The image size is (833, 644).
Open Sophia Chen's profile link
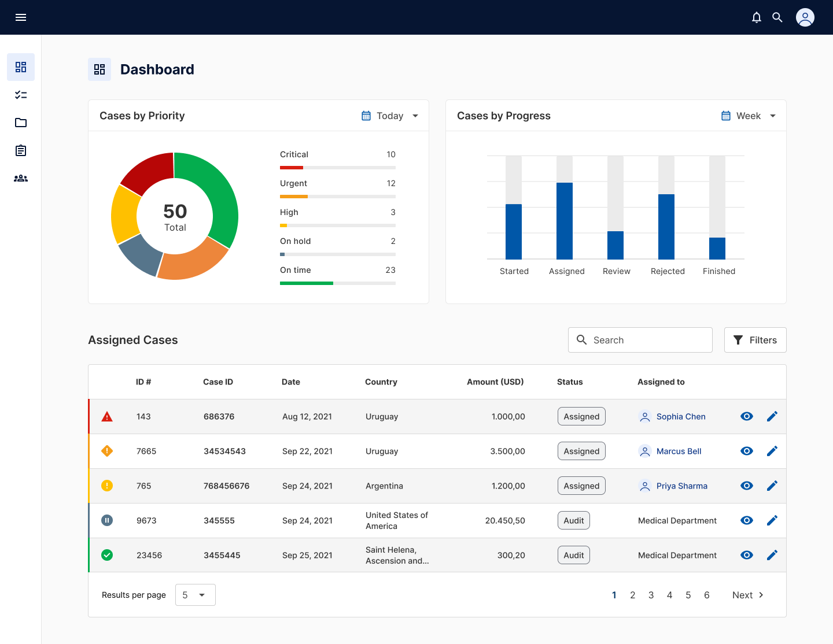point(680,416)
